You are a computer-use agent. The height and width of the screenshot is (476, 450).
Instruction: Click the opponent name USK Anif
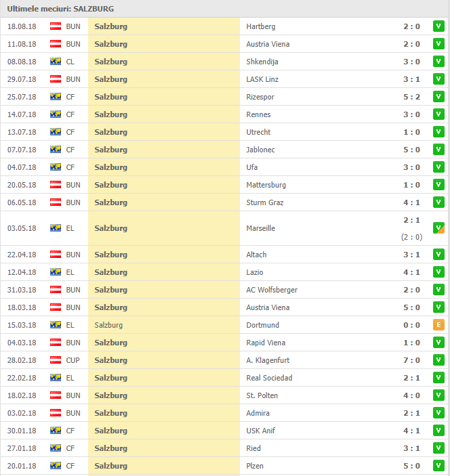click(x=260, y=431)
